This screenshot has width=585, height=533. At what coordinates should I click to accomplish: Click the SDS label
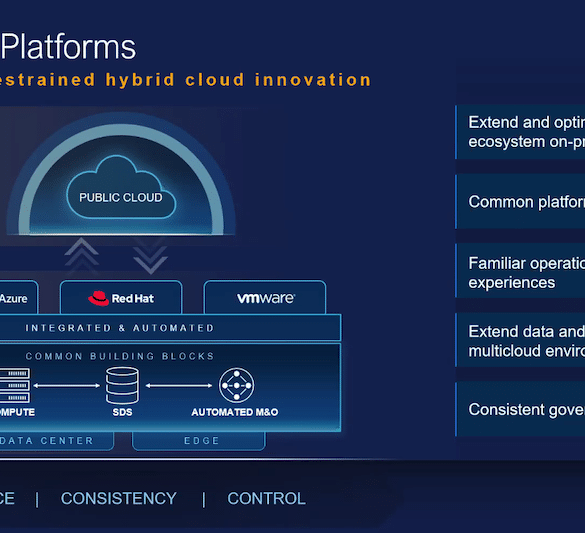tap(122, 412)
